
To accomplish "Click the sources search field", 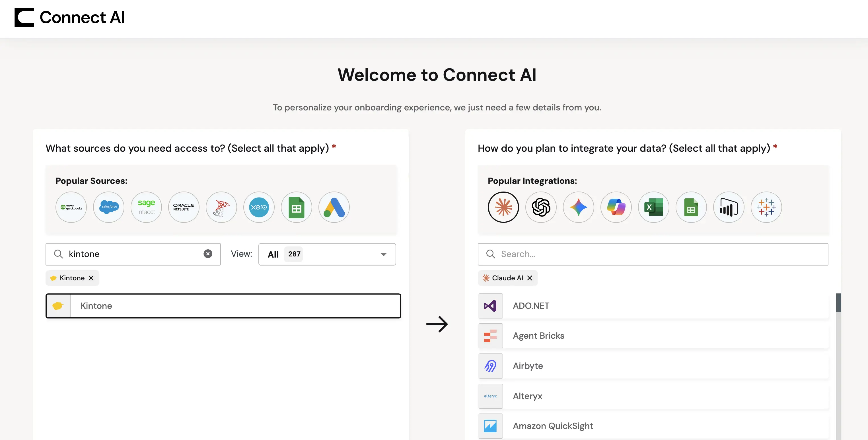I will point(133,254).
